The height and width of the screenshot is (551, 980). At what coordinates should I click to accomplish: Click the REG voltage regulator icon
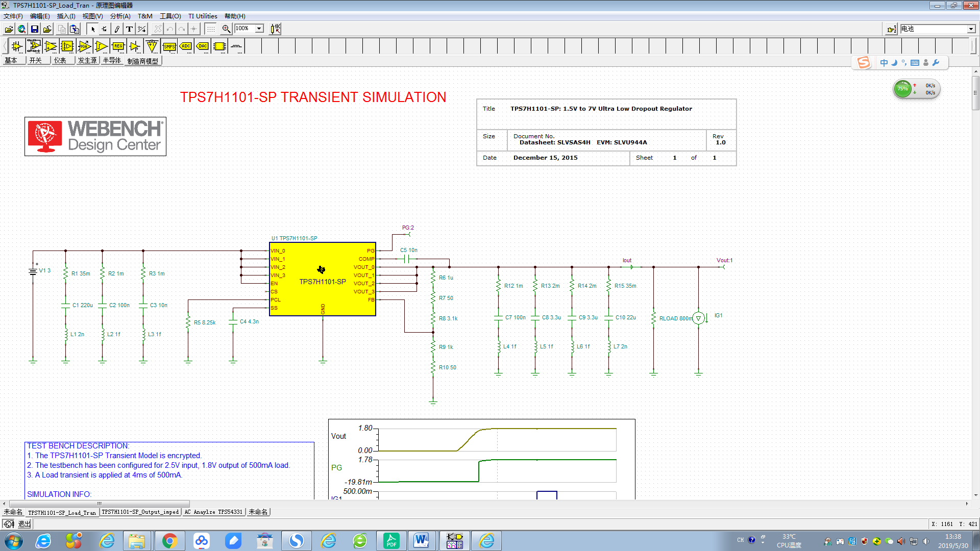(x=118, y=46)
